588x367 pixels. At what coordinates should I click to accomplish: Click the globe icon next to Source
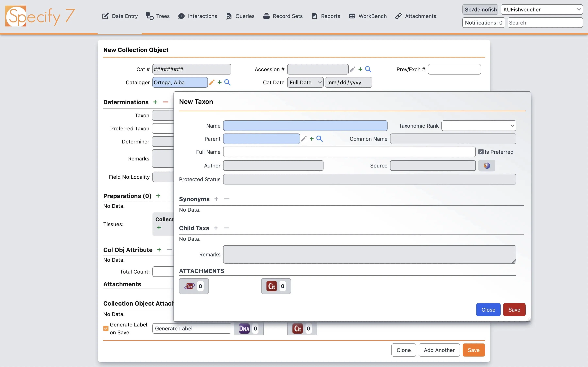(487, 166)
